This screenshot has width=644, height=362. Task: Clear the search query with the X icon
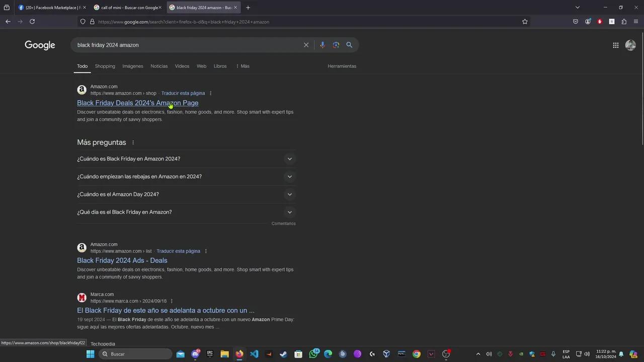click(x=306, y=45)
